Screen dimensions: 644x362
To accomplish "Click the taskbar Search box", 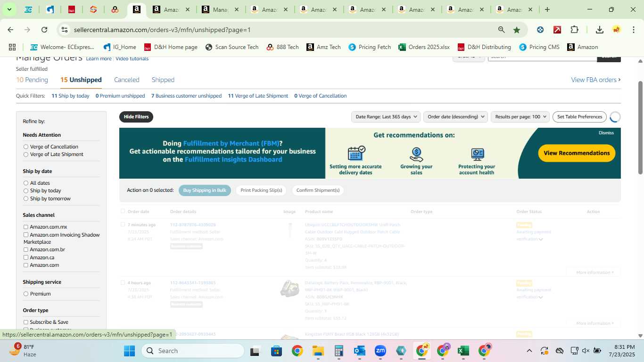I will [x=192, y=351].
